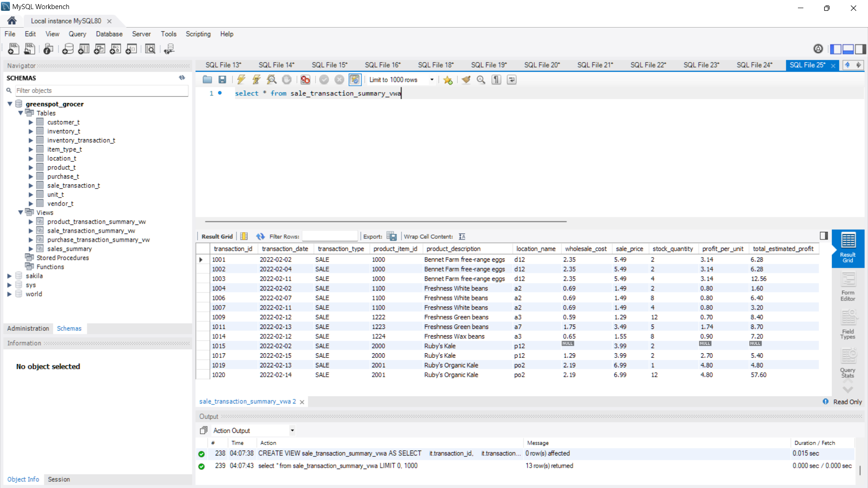Open find panel magnifier icon

481,80
